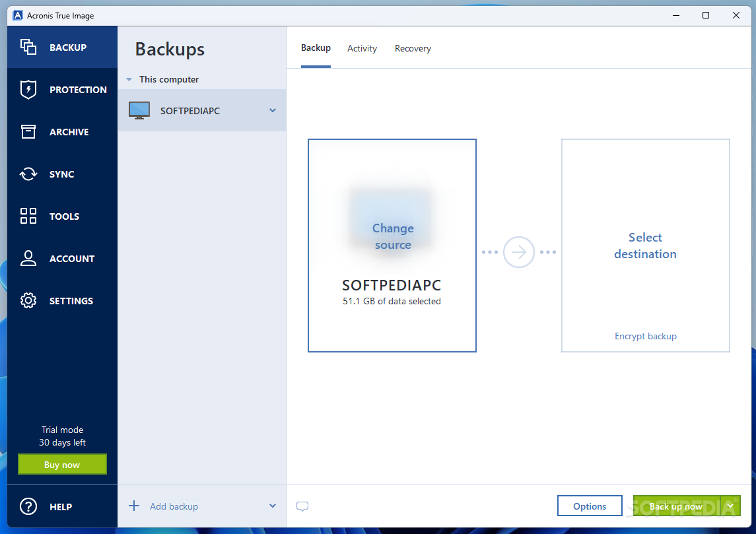Collapse the This computer group triangle

point(129,79)
